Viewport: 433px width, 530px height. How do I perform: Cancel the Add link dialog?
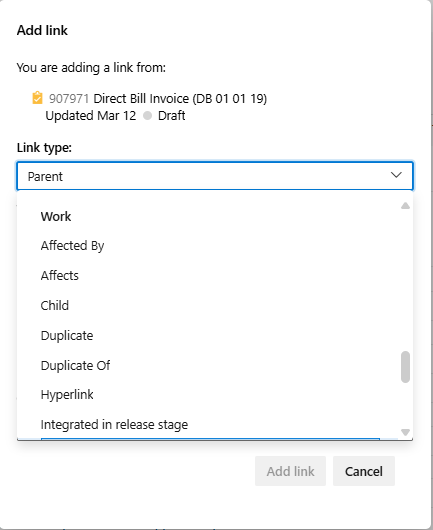tap(364, 471)
